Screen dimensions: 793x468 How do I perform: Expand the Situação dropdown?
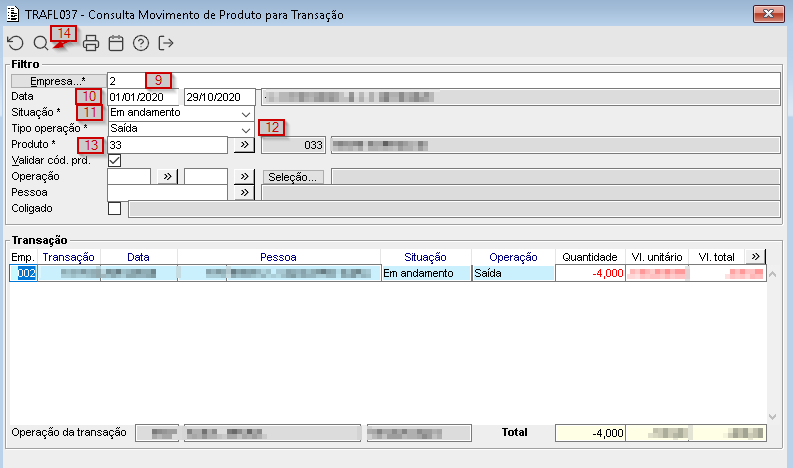(246, 113)
